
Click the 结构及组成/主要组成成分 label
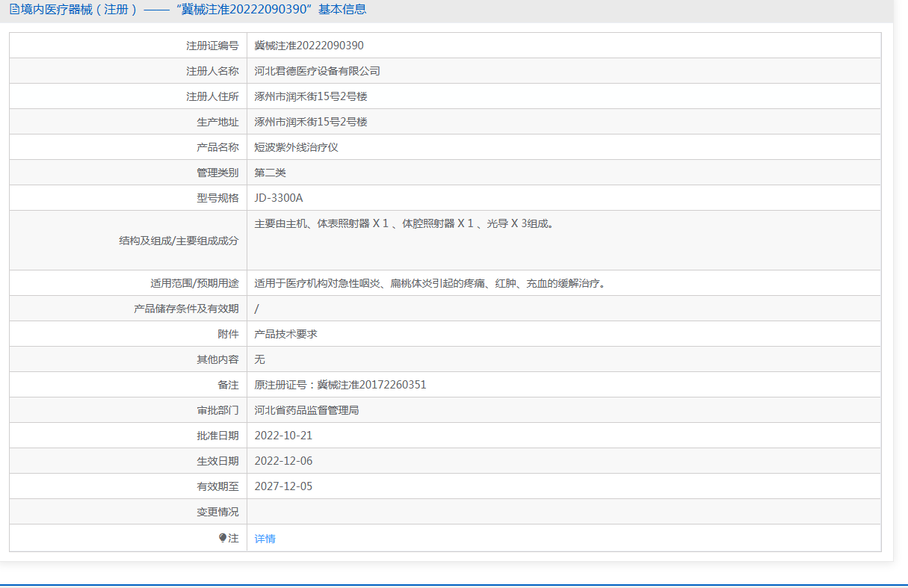click(x=179, y=241)
